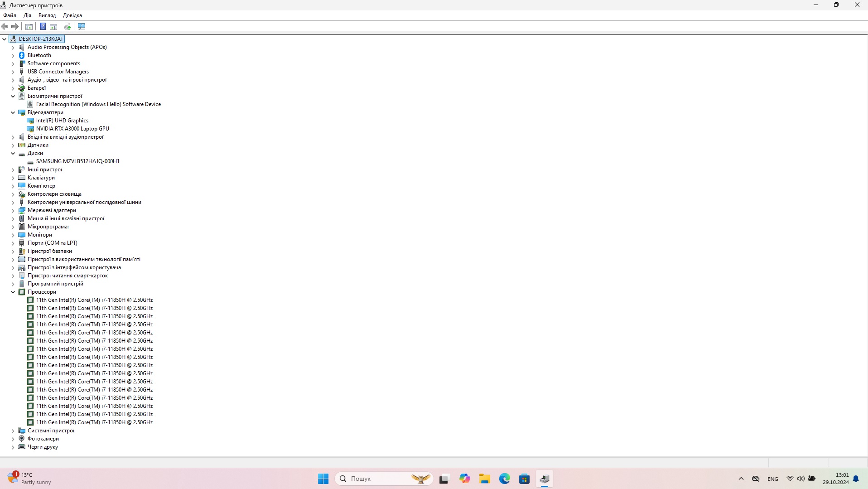Select SAMSUNG MZVLB512HAJQ-000H1 disk
The height and width of the screenshot is (489, 868).
(77, 161)
